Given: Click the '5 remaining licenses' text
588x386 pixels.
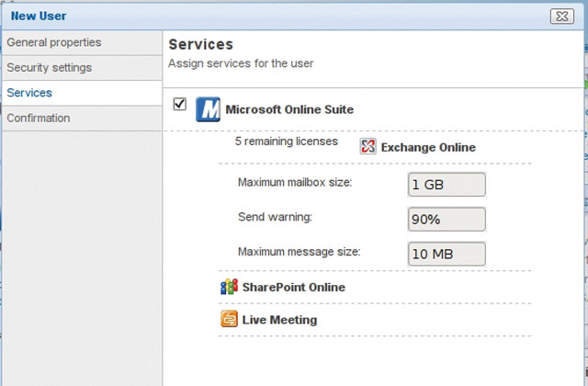Looking at the screenshot, I should coord(286,142).
